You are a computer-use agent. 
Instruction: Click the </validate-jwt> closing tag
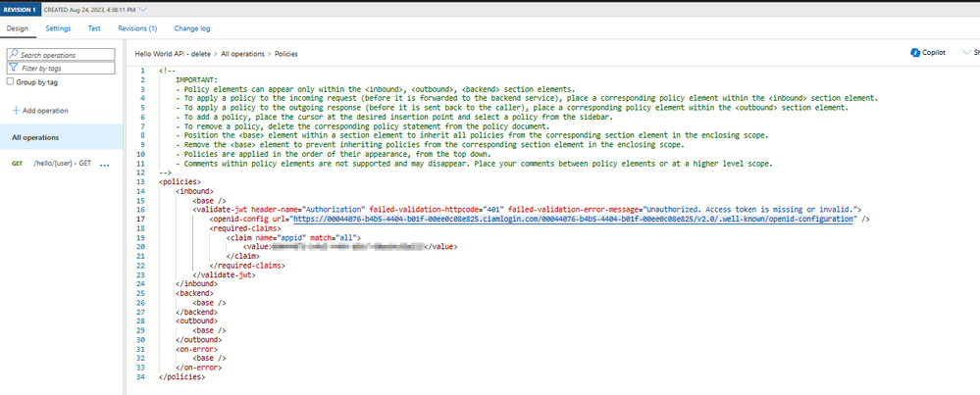click(x=225, y=274)
